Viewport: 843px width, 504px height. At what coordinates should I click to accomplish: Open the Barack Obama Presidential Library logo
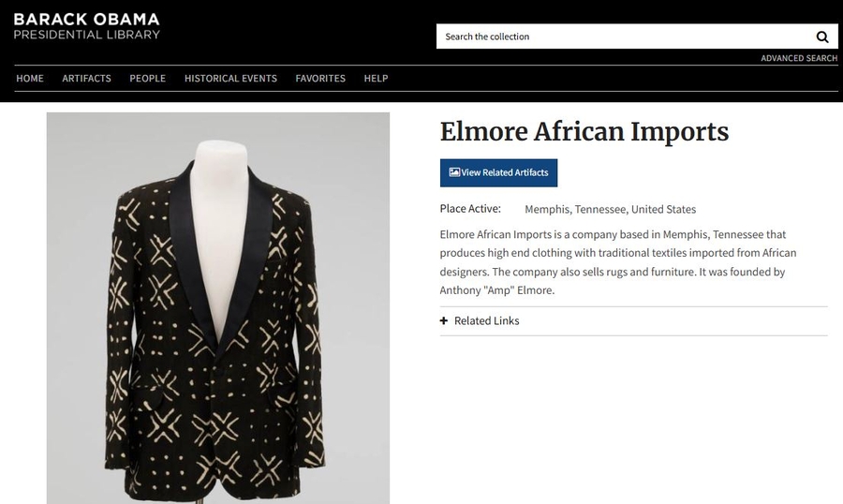click(86, 26)
